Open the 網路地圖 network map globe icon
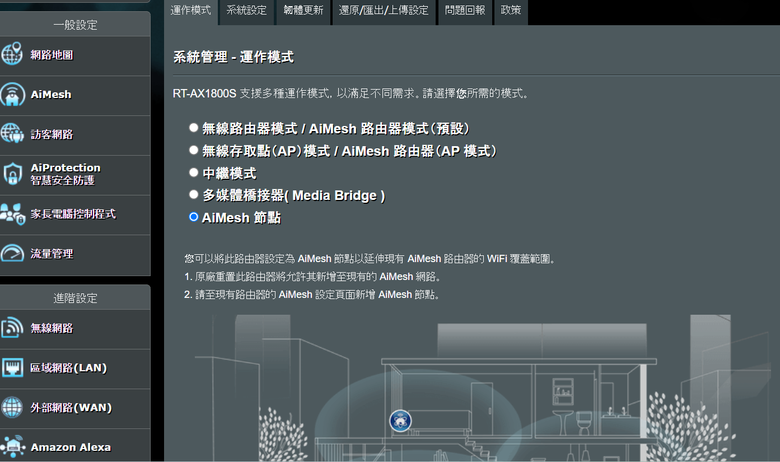The height and width of the screenshot is (462, 780). [12, 54]
